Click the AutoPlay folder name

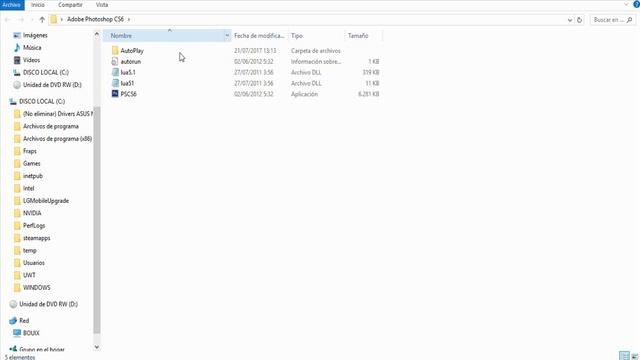[132, 51]
